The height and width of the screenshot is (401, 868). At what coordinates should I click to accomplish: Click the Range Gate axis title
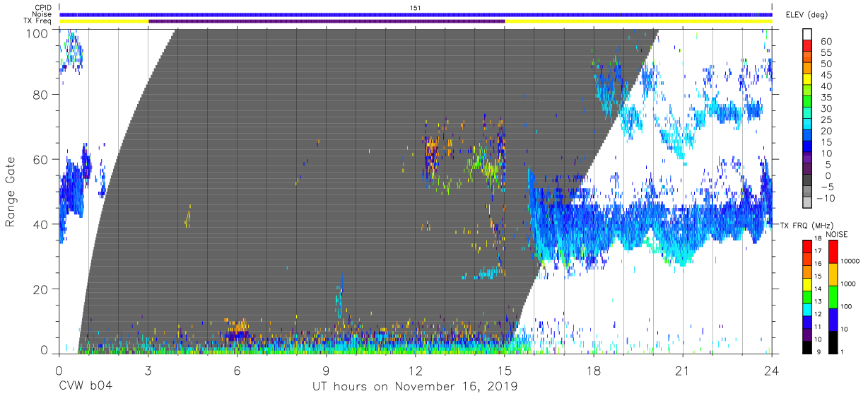pyautogui.click(x=11, y=191)
